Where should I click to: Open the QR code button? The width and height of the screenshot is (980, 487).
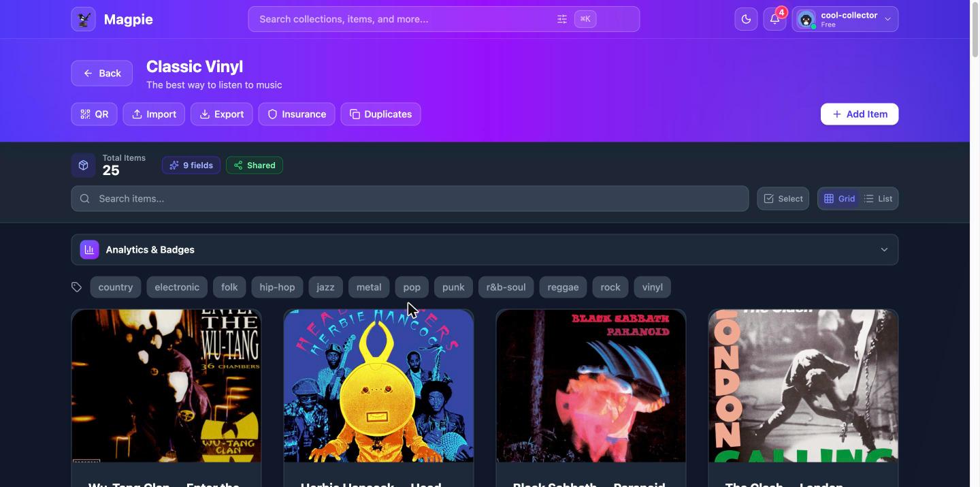[x=94, y=114]
